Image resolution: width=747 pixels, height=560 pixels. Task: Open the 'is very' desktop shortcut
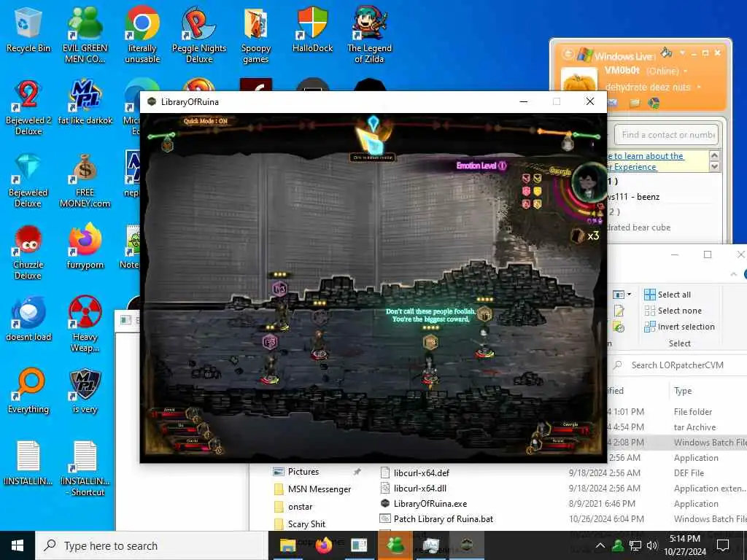85,392
